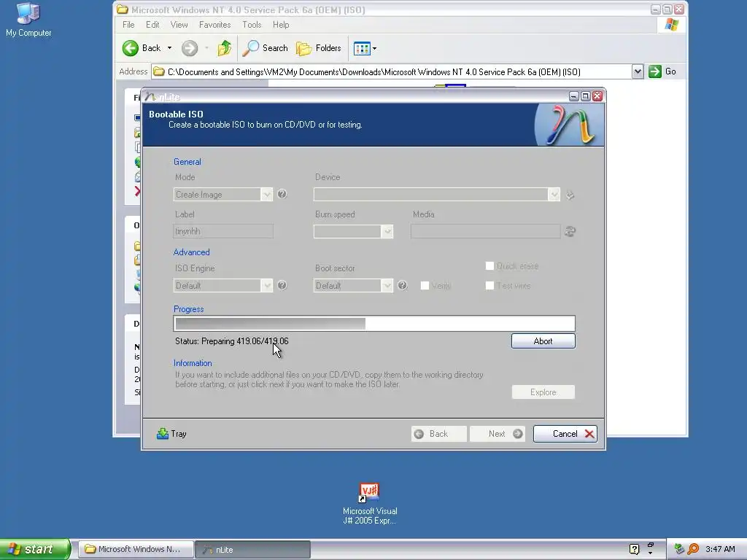Open the Favorites menu in Explorer
747x560 pixels.
pos(215,25)
